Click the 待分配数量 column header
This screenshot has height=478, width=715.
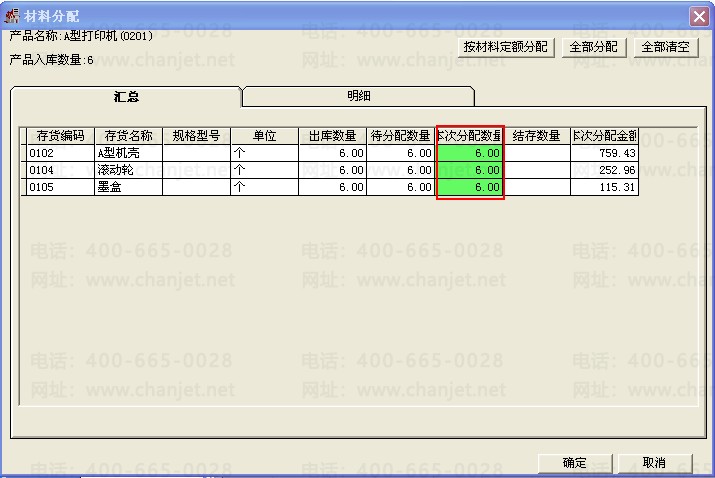coord(400,136)
